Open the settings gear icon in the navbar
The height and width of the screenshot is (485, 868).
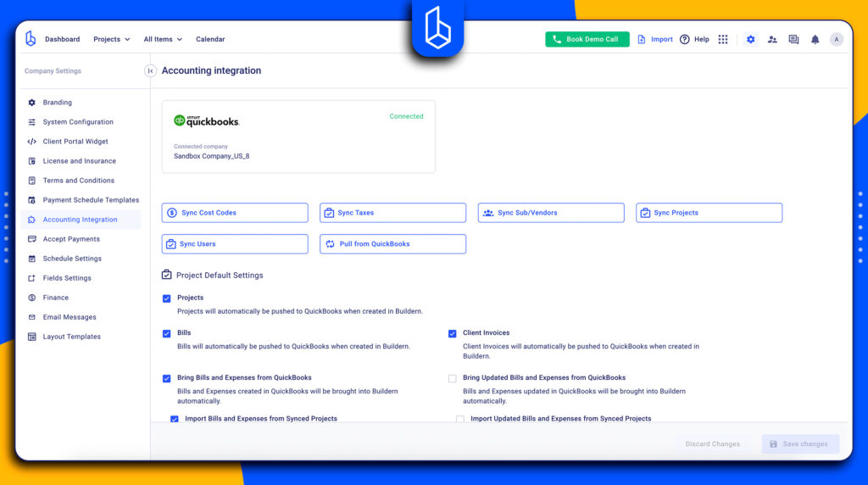coord(751,39)
